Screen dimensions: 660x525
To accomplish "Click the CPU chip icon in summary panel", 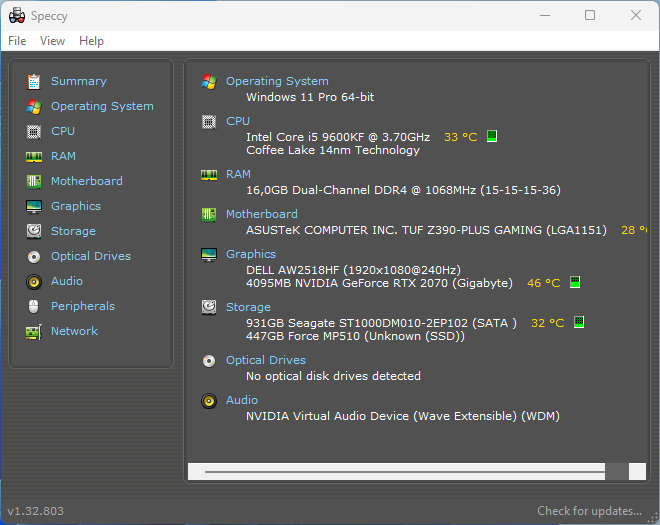I will [209, 122].
